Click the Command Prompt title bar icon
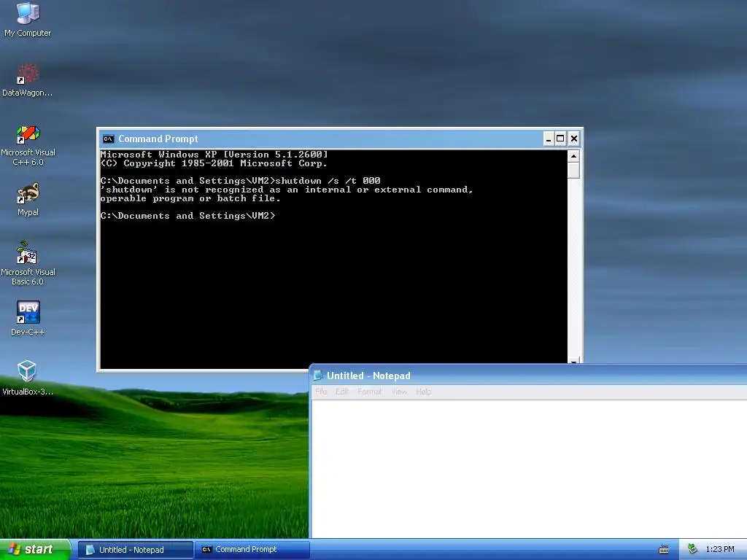747x560 pixels. point(108,139)
